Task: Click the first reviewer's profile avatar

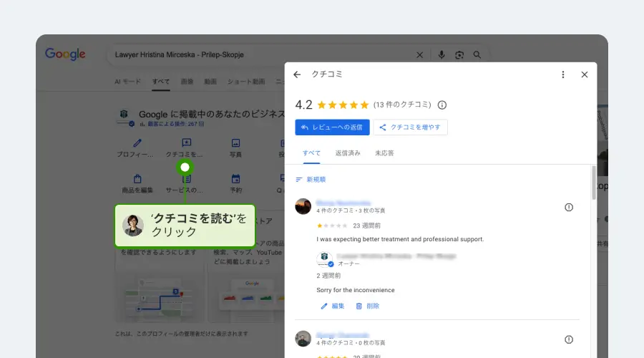Action: click(303, 206)
